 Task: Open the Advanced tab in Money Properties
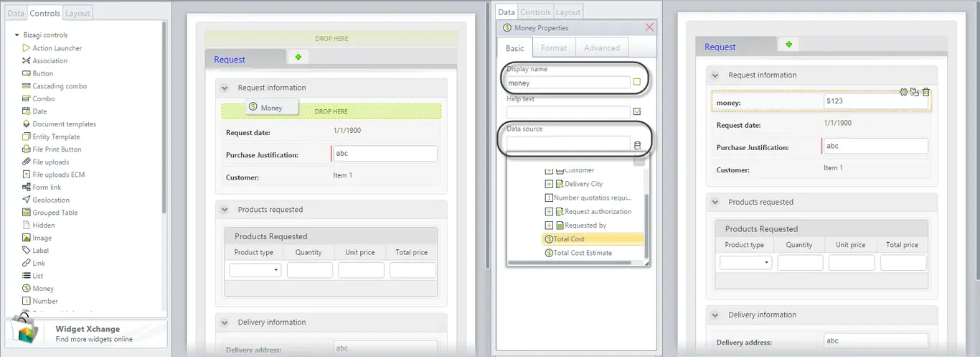point(602,47)
